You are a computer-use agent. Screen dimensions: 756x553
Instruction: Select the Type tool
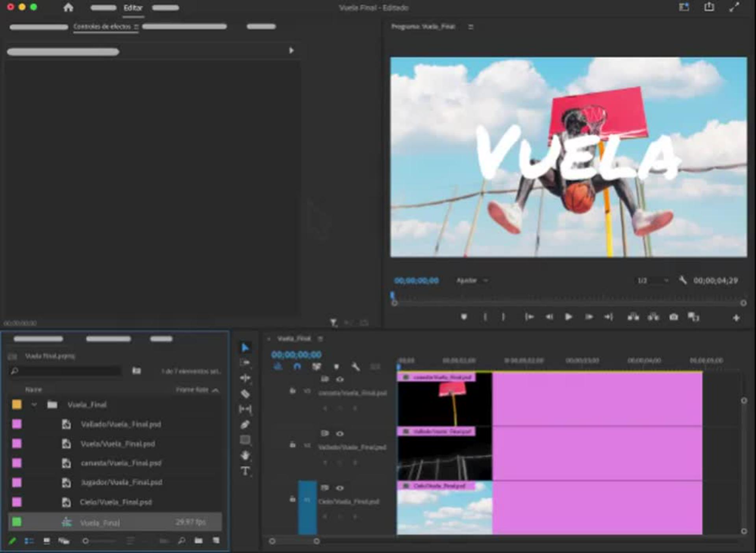245,471
